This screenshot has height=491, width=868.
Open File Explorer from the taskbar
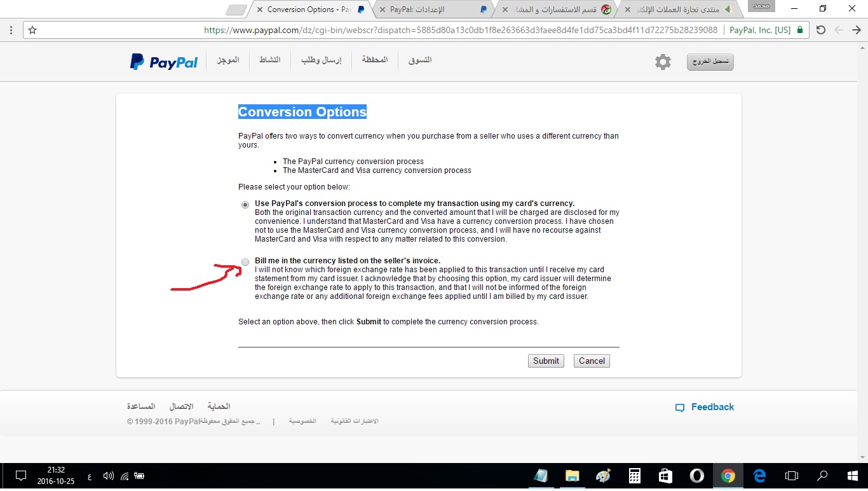pos(572,476)
